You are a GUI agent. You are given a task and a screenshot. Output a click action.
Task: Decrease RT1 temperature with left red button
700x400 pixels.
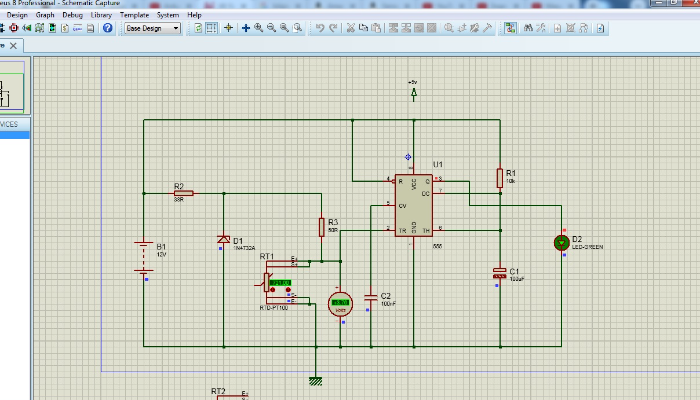click(272, 290)
